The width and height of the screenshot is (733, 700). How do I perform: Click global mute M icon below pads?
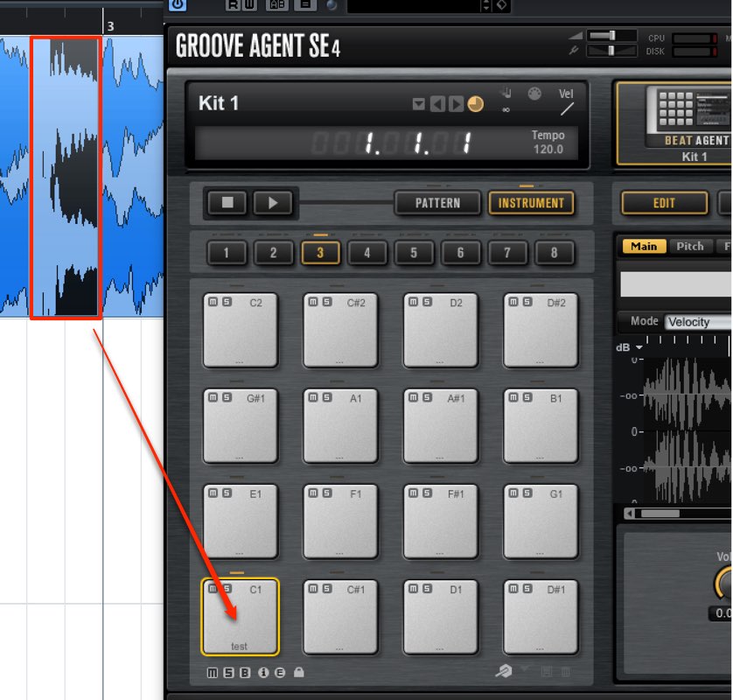coord(213,672)
